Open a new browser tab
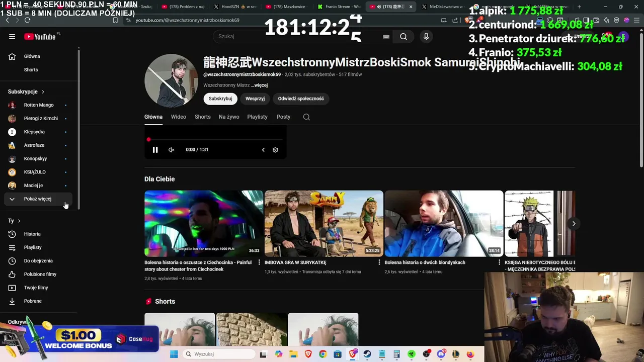Screen dimensions: 644x362 579,7
